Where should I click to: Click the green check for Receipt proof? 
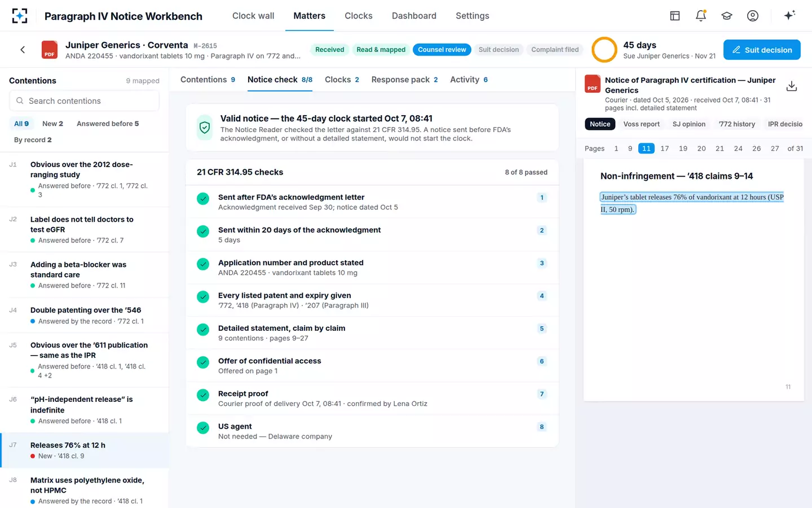click(203, 395)
